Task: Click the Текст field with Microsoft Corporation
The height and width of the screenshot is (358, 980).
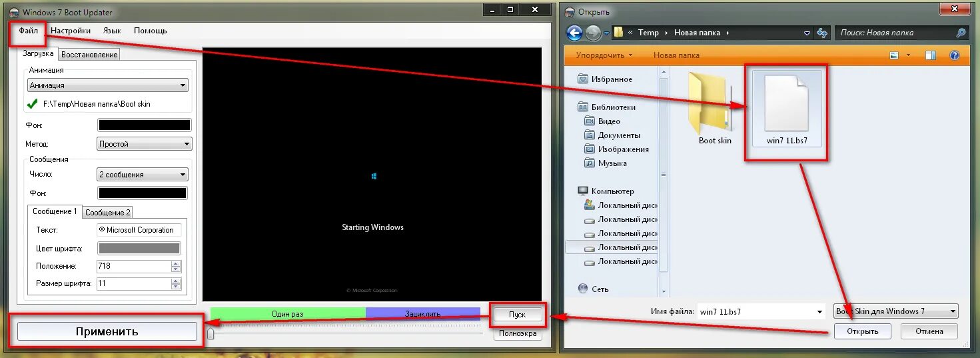Action: click(x=139, y=230)
